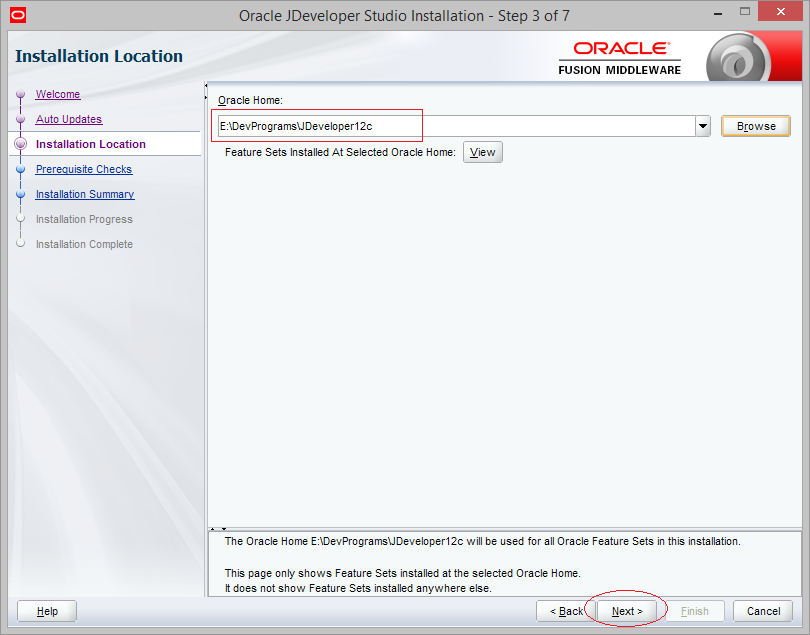Cancel the installation
The image size is (810, 635).
763,611
